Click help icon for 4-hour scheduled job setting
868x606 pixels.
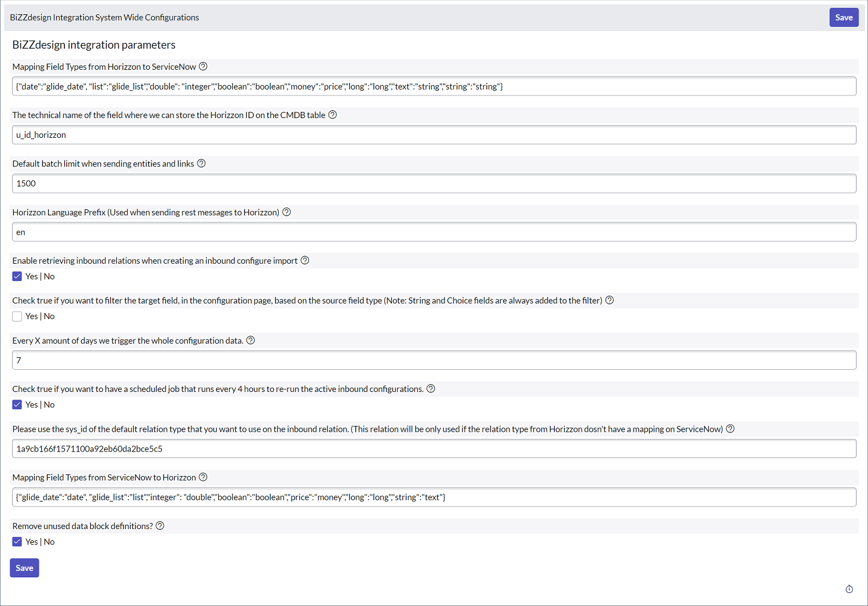431,388
